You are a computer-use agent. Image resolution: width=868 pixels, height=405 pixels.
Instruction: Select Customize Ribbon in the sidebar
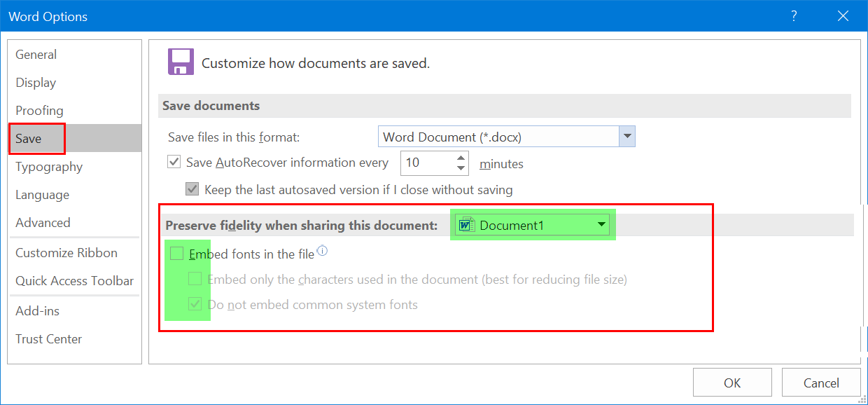66,253
